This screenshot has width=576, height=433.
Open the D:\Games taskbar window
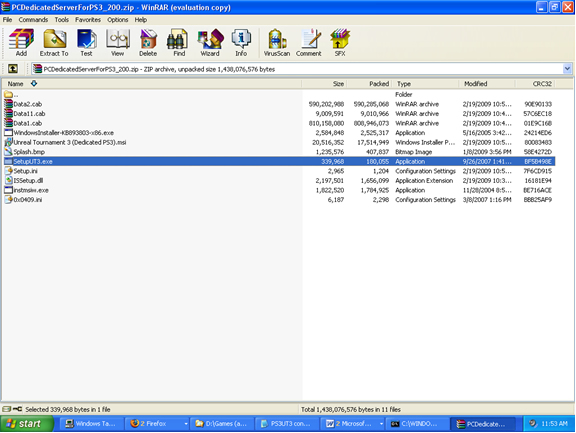(x=222, y=424)
